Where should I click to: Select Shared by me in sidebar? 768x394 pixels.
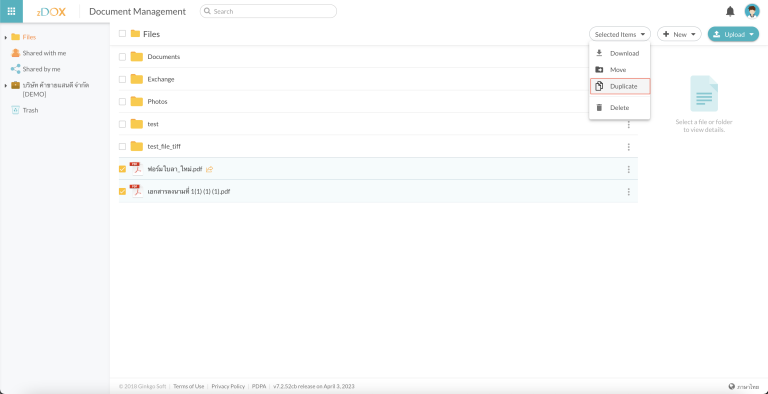pyautogui.click(x=42, y=69)
